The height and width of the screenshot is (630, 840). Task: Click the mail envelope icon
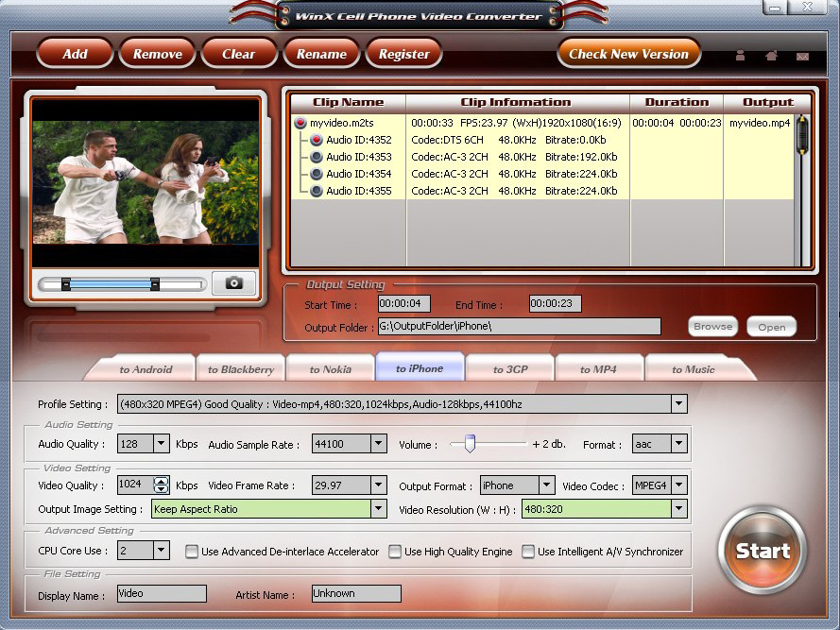(x=802, y=57)
